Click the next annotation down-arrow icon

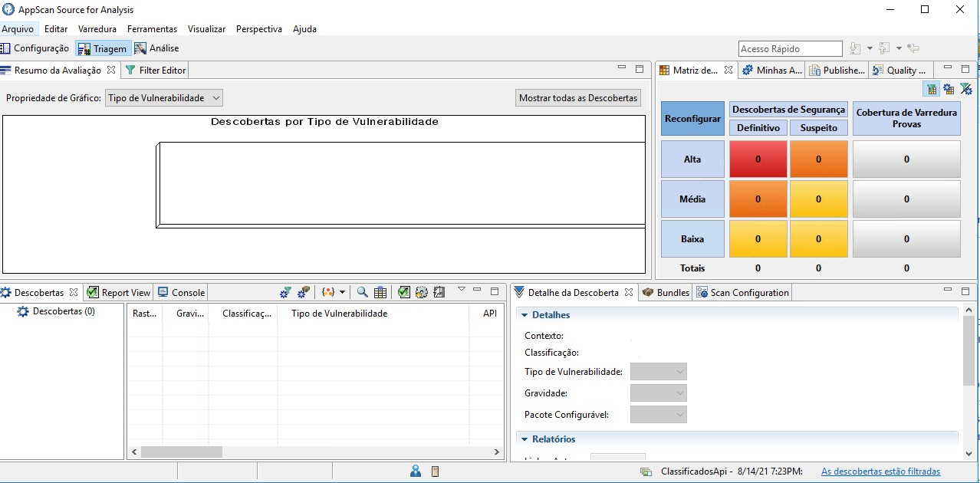(x=856, y=48)
